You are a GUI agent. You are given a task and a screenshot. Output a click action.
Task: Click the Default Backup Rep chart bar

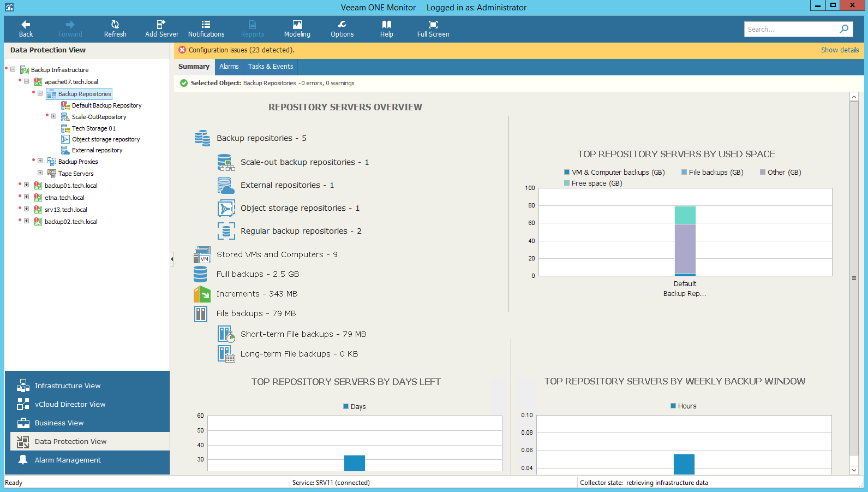685,241
